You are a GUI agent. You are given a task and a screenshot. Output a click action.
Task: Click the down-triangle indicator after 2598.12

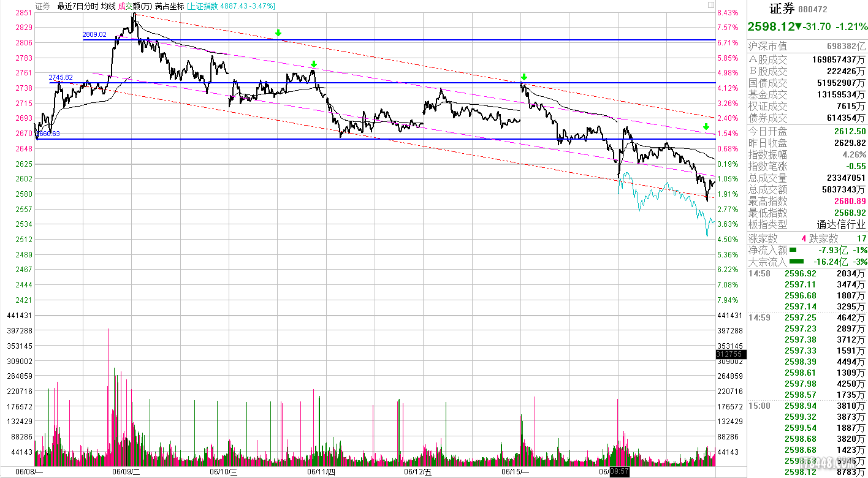(798, 26)
